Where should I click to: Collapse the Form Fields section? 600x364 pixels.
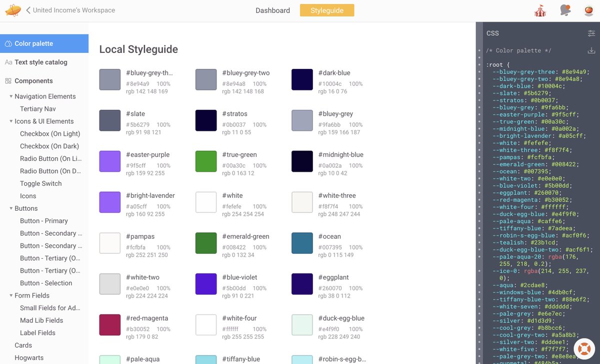coord(11,295)
